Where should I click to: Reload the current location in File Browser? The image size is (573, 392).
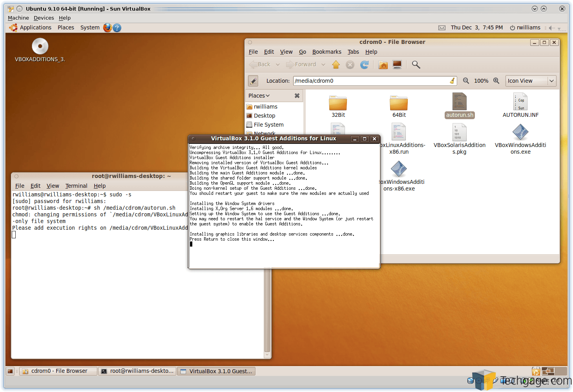[365, 65]
